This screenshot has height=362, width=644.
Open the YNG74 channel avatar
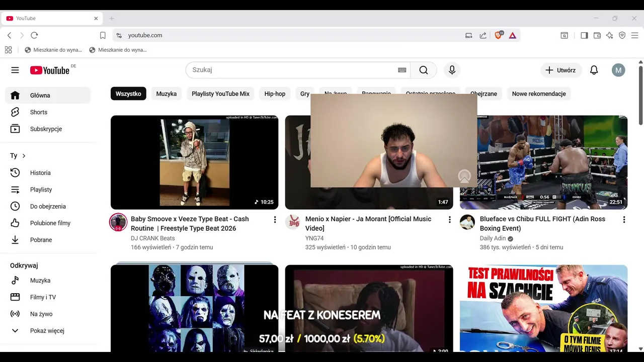click(293, 222)
